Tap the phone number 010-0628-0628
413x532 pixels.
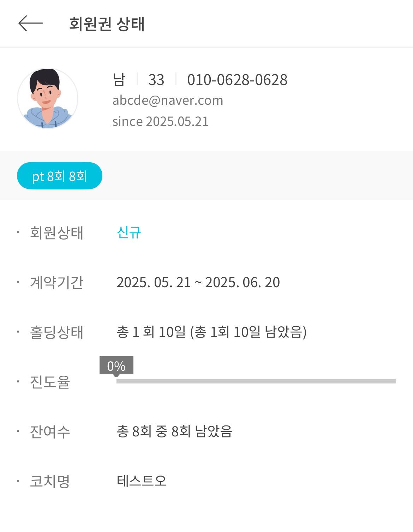pyautogui.click(x=237, y=80)
